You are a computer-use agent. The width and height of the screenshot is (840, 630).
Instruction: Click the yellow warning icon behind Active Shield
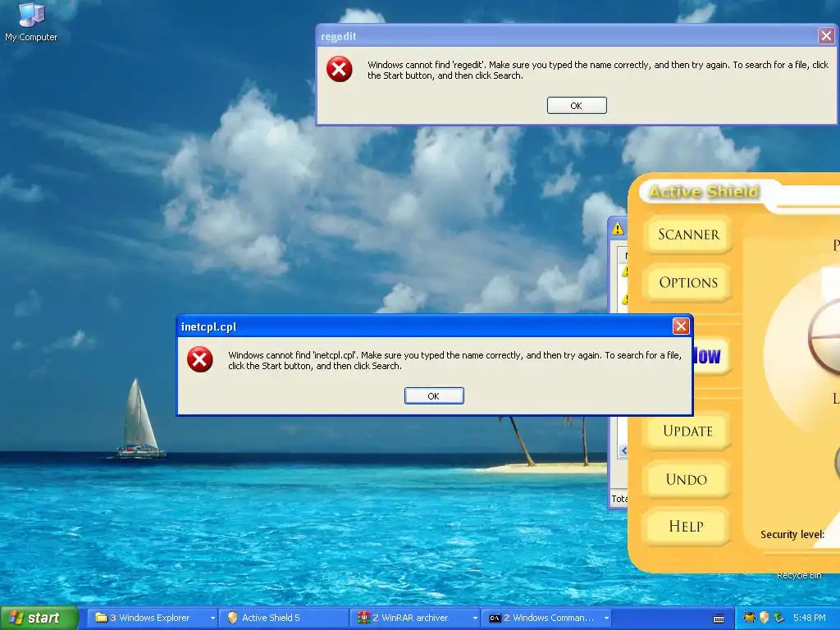619,230
